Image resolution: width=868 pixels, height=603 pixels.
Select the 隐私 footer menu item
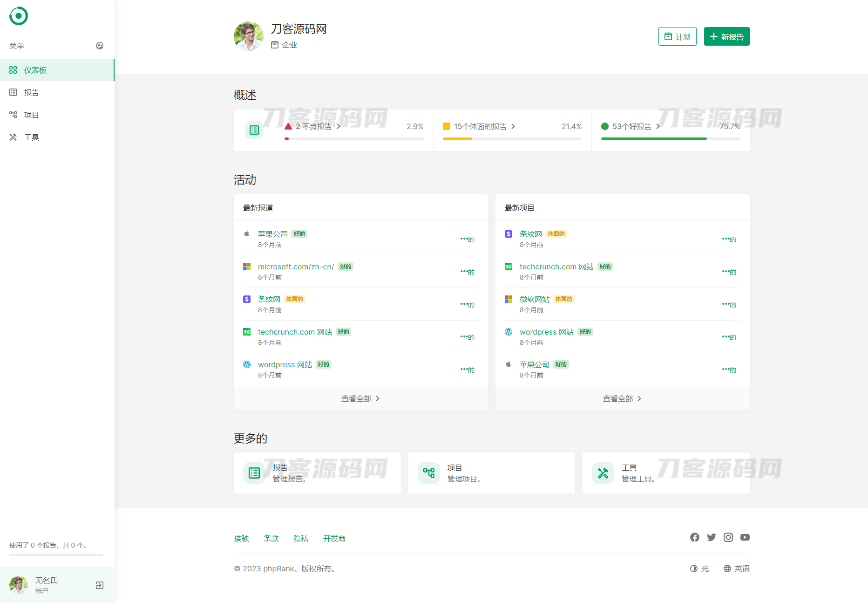(x=301, y=538)
